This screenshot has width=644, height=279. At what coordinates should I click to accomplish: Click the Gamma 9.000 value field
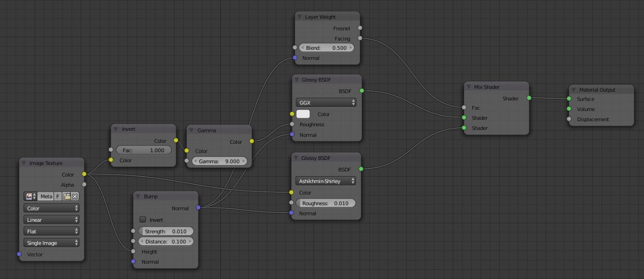pos(219,161)
